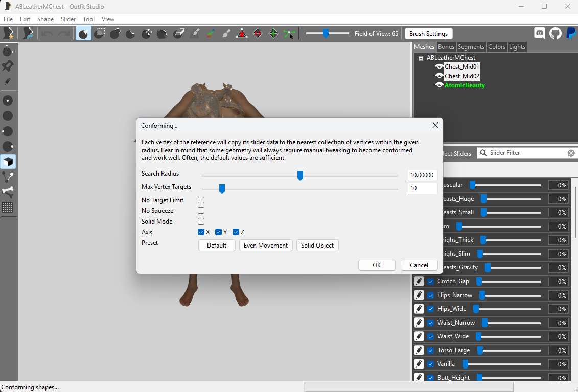Enable the No Squeeze checkbox
The width and height of the screenshot is (578, 392).
201,210
